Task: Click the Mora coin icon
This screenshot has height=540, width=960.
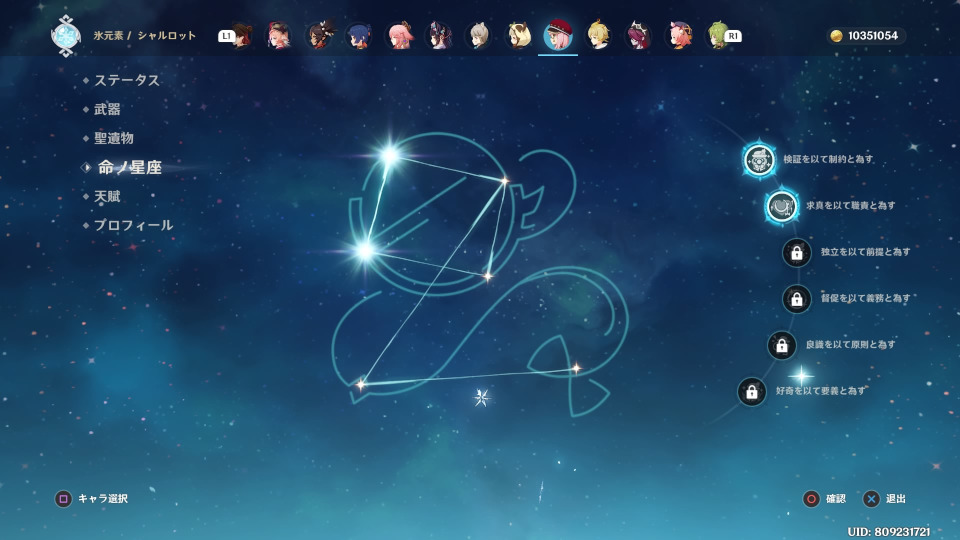Action: [x=836, y=36]
